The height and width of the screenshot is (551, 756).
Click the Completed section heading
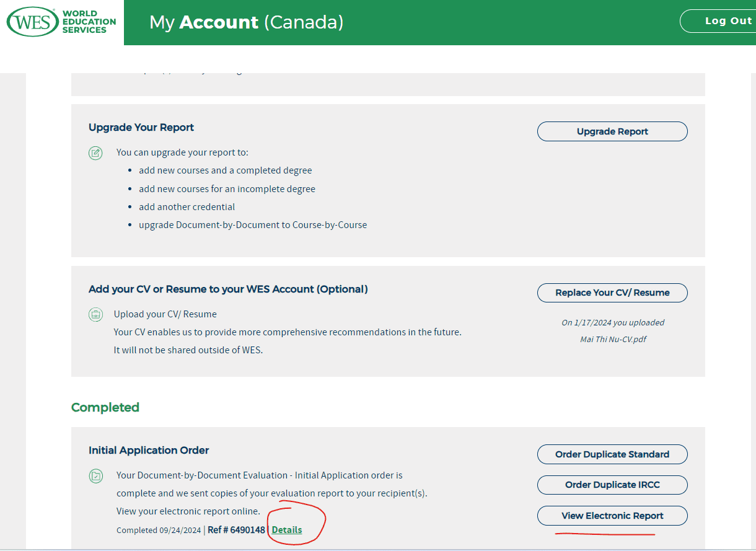tap(105, 407)
